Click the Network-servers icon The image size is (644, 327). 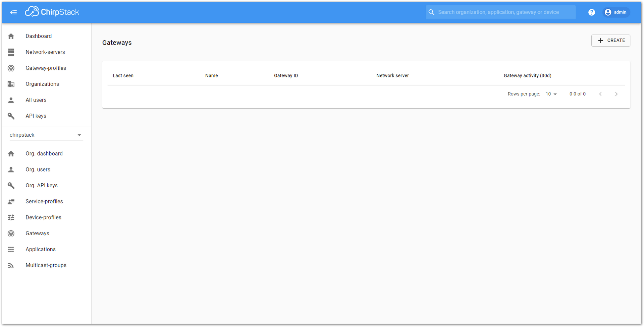[x=11, y=52]
